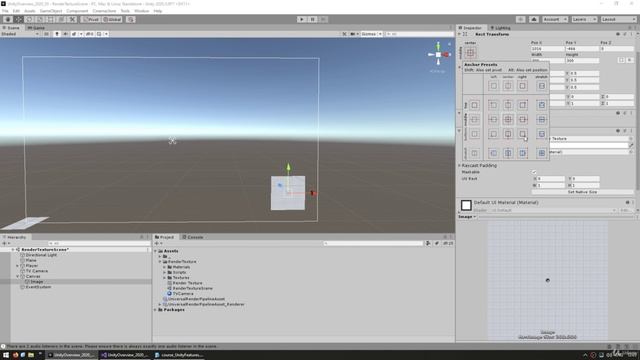Open the Layout dropdown
640x360 pixels.
(618, 19)
